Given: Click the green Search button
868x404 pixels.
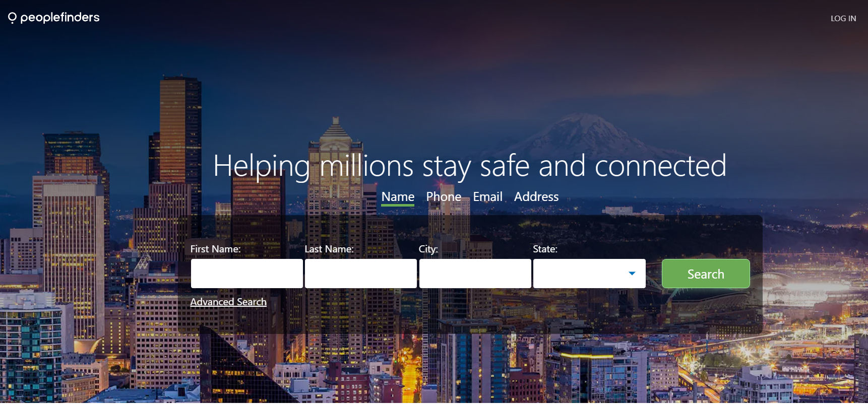Looking at the screenshot, I should 706,274.
